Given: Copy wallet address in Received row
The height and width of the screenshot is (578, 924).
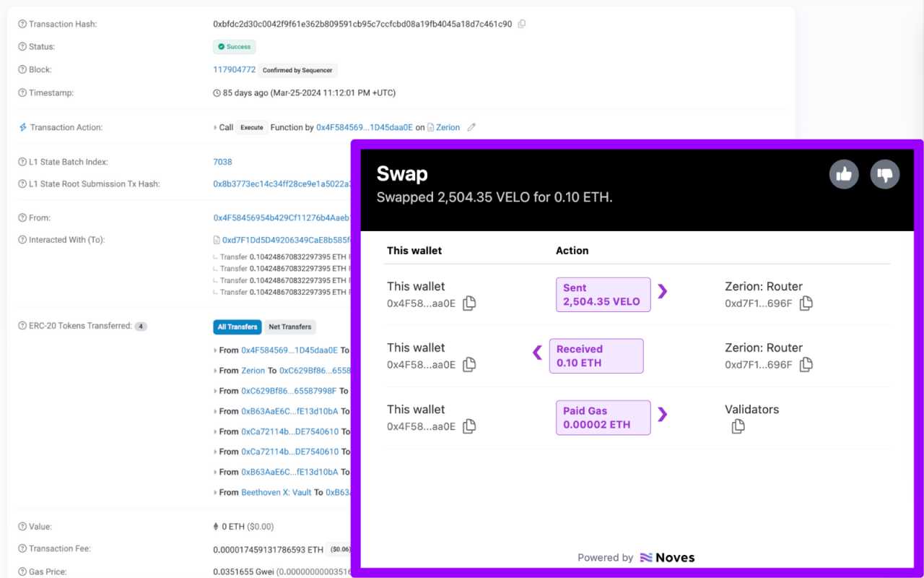Looking at the screenshot, I should pos(469,365).
